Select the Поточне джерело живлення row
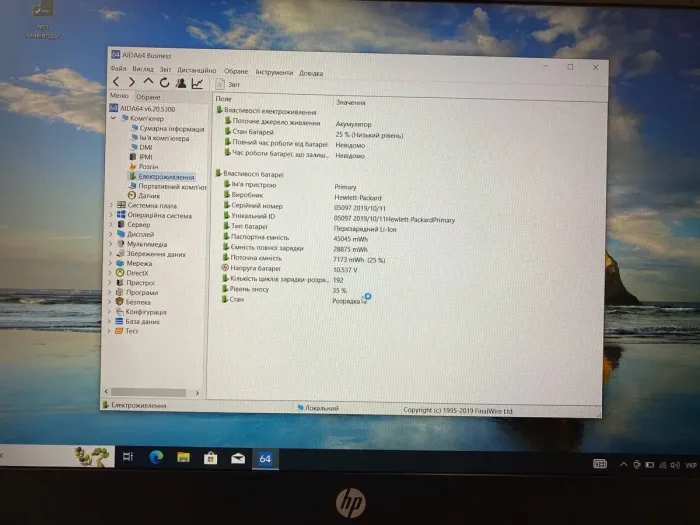The image size is (700, 525). (x=298, y=123)
